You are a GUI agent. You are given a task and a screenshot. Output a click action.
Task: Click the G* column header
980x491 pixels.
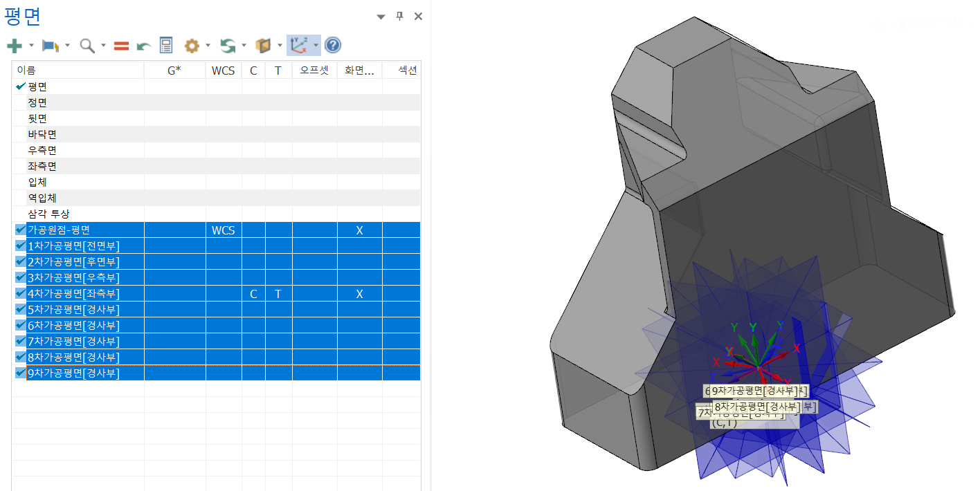pyautogui.click(x=174, y=70)
